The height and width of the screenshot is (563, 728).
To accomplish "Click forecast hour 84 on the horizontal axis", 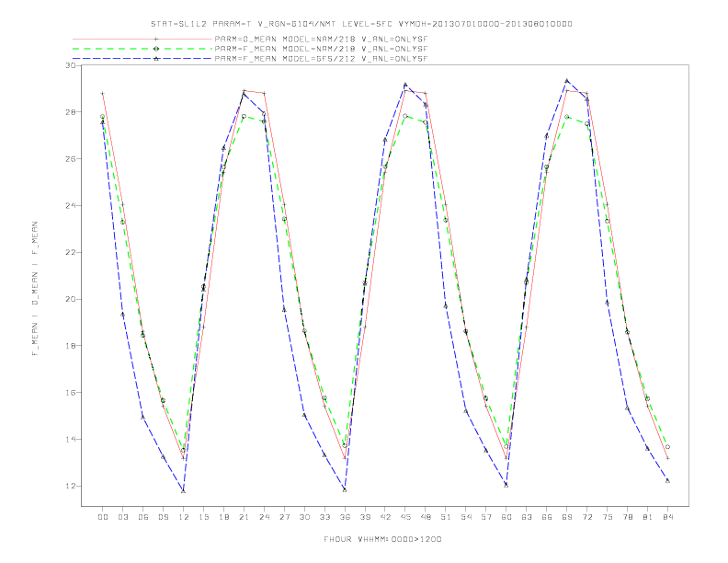I will [x=667, y=517].
